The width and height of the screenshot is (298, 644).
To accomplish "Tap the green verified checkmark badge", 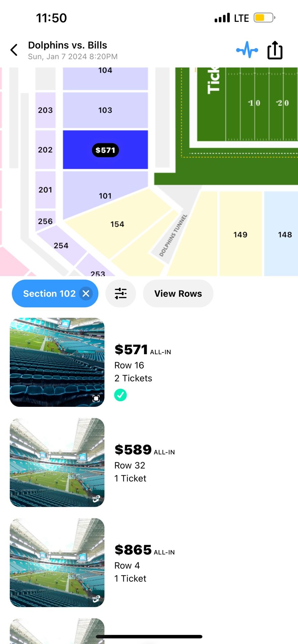I will (120, 395).
